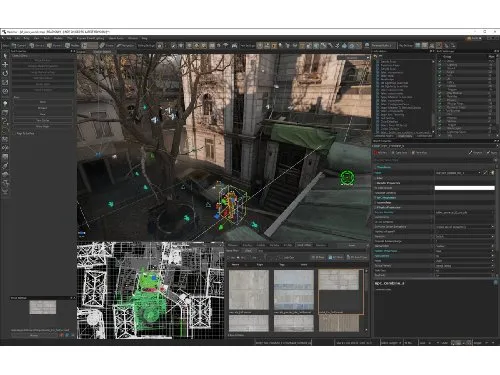Click the Hammer app icon in title bar

pos(4,32)
